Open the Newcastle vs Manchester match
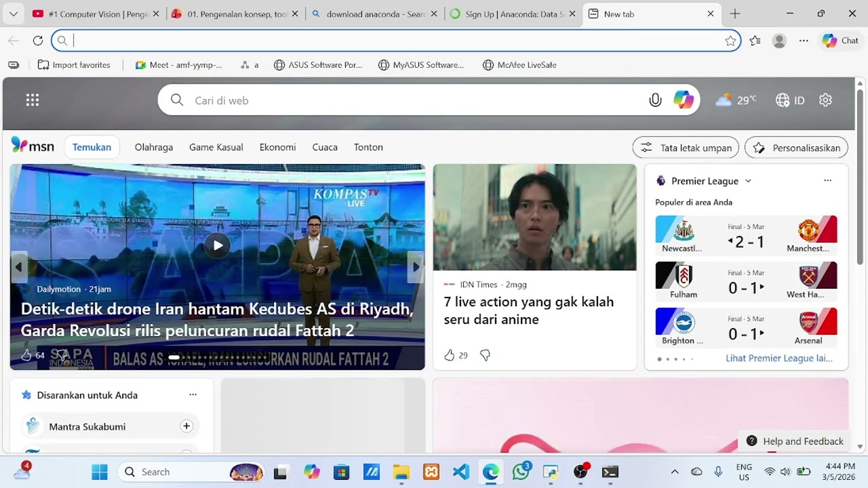Image resolution: width=868 pixels, height=488 pixels. [746, 235]
